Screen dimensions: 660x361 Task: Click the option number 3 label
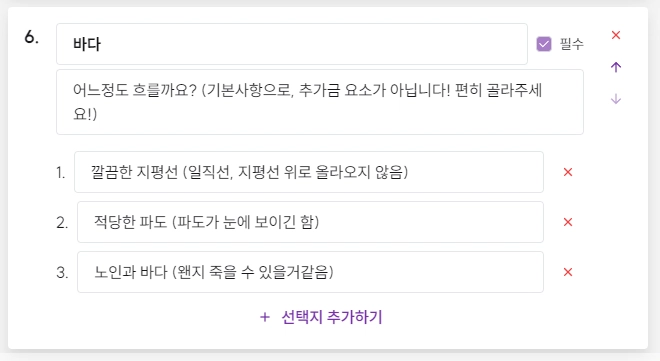click(x=62, y=273)
